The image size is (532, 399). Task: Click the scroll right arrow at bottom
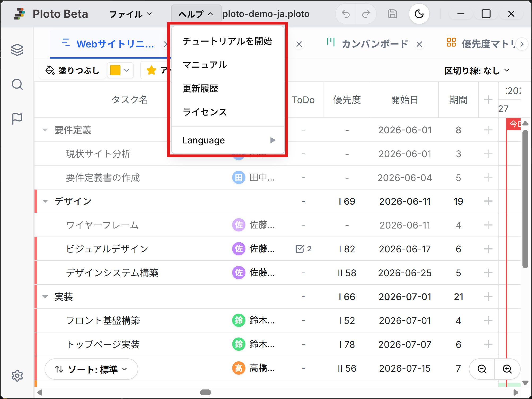(x=516, y=392)
